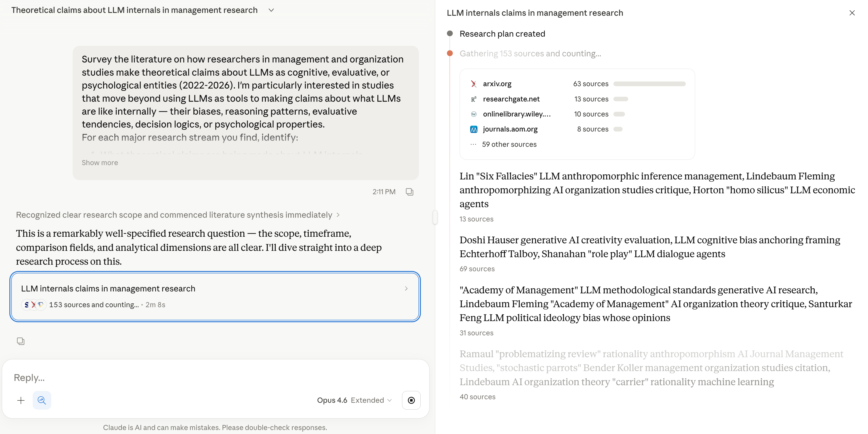
Task: Open the chat title dropdown chevron
Action: (x=271, y=10)
